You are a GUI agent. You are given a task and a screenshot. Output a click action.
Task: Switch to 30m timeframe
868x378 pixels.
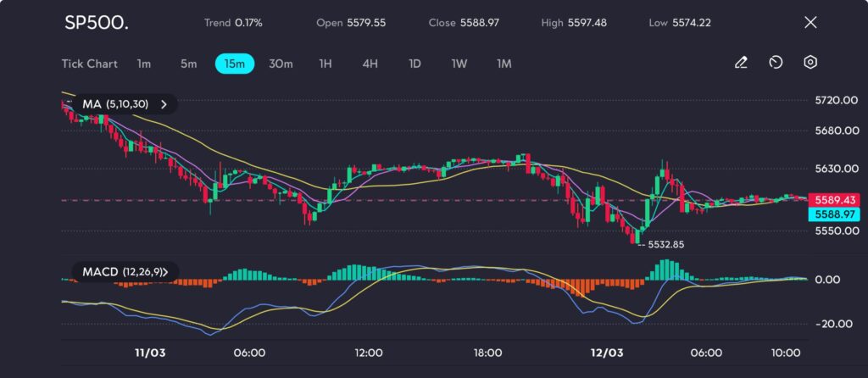click(281, 64)
